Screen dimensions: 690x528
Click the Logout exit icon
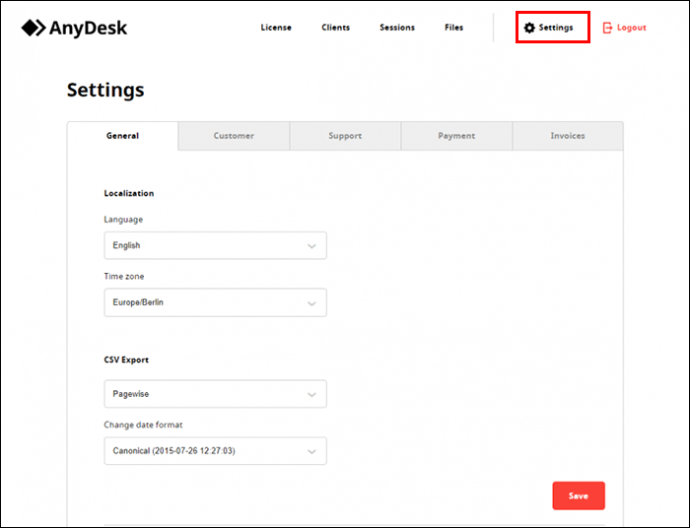pos(607,28)
